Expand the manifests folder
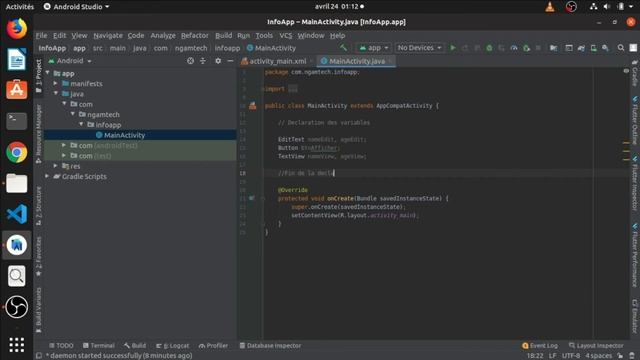Image resolution: width=640 pixels, height=360 pixels. [56, 83]
